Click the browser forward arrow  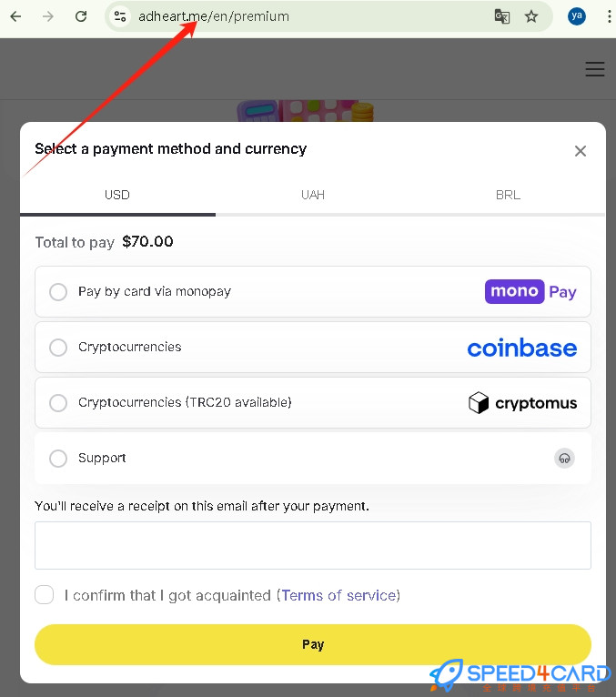click(x=48, y=17)
